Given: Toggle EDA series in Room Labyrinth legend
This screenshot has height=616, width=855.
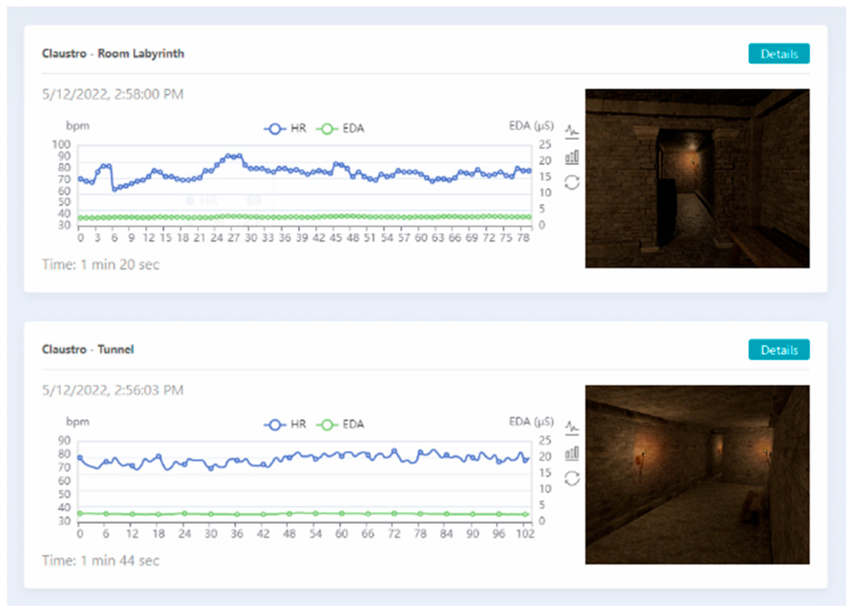Looking at the screenshot, I should (x=340, y=129).
